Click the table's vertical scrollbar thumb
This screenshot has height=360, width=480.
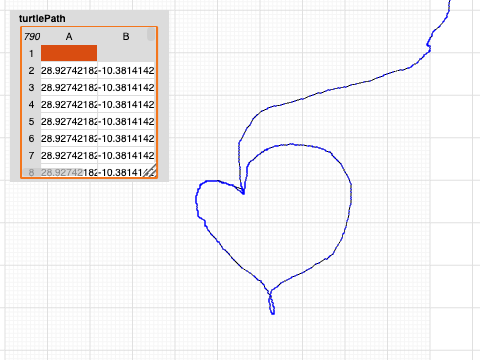point(151,34)
